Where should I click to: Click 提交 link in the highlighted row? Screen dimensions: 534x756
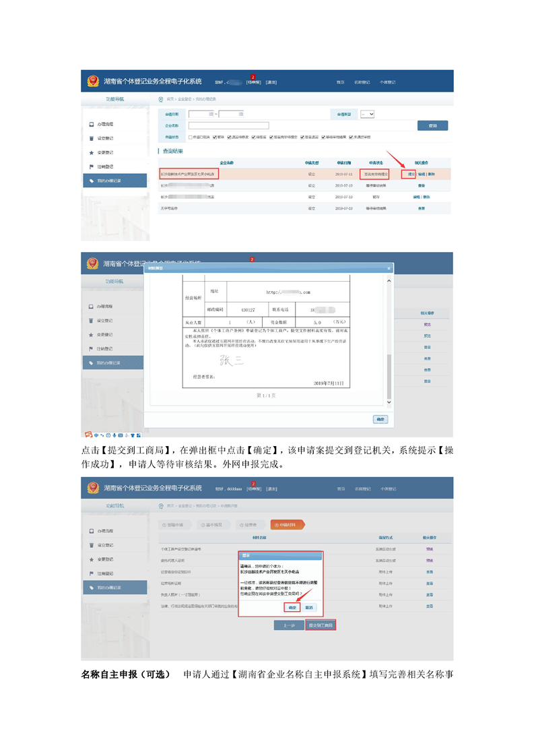[x=410, y=174]
